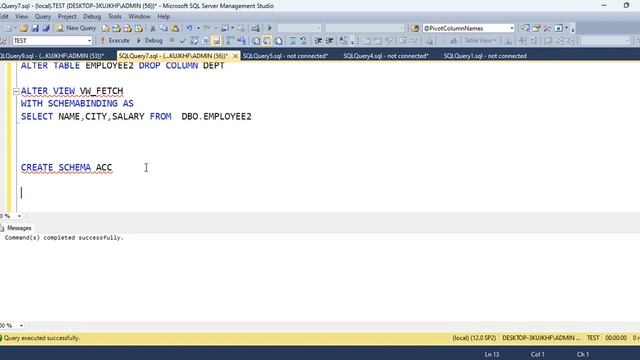Screen dimensions: 640x360
Task: Start the Debug button in the toolbar
Action: point(149,40)
